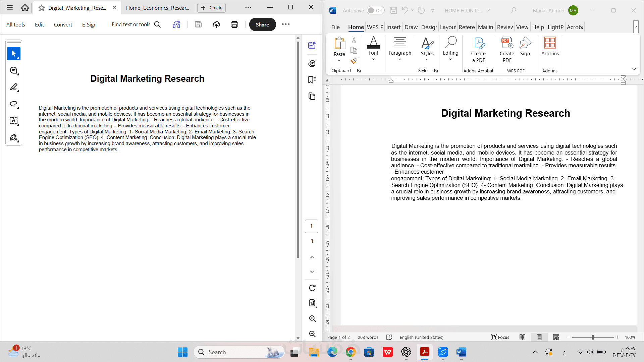Open the Acrobat print icon
The width and height of the screenshot is (644, 362).
click(234, 24)
